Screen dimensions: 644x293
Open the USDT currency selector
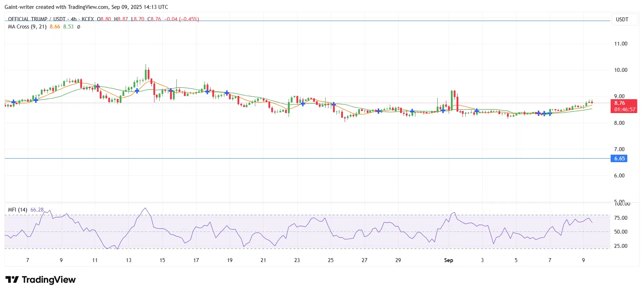tap(622, 20)
